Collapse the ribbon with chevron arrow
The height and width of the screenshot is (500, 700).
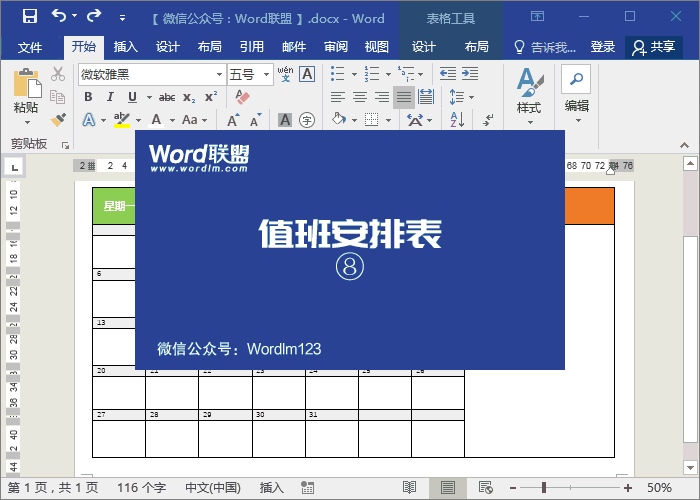click(x=684, y=145)
